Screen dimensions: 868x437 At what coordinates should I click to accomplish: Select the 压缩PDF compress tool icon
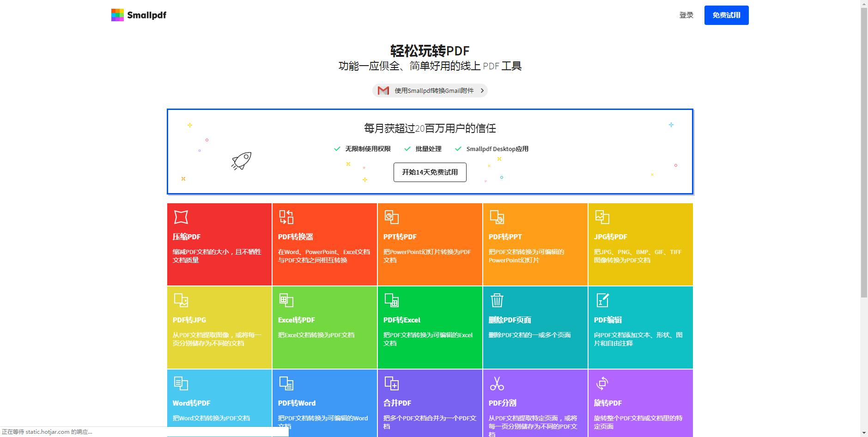181,216
